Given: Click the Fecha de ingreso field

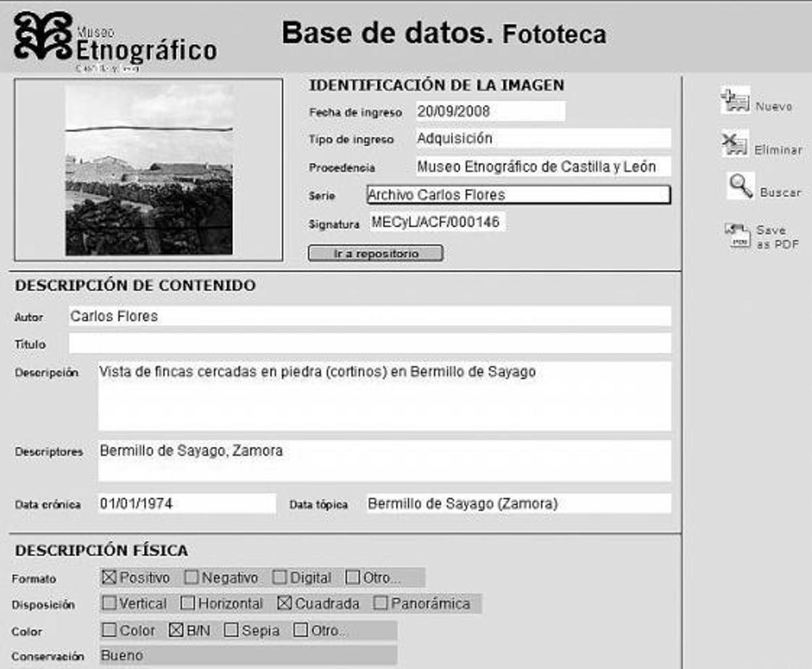Looking at the screenshot, I should click(x=491, y=111).
